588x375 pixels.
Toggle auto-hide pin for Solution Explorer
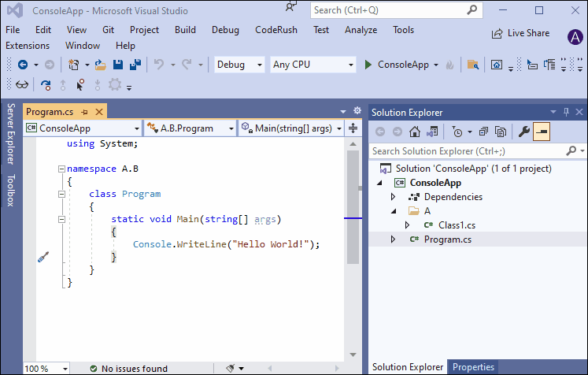click(x=566, y=112)
